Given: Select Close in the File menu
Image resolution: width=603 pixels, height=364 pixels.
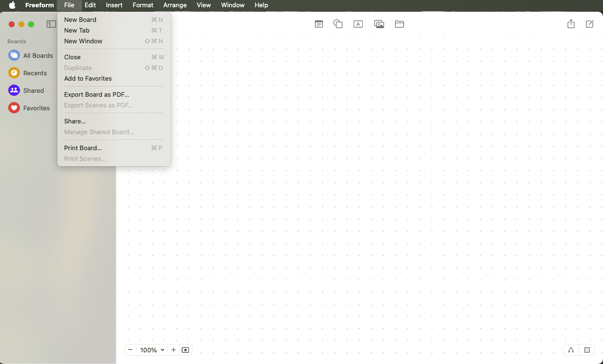Looking at the screenshot, I should 114,57.
